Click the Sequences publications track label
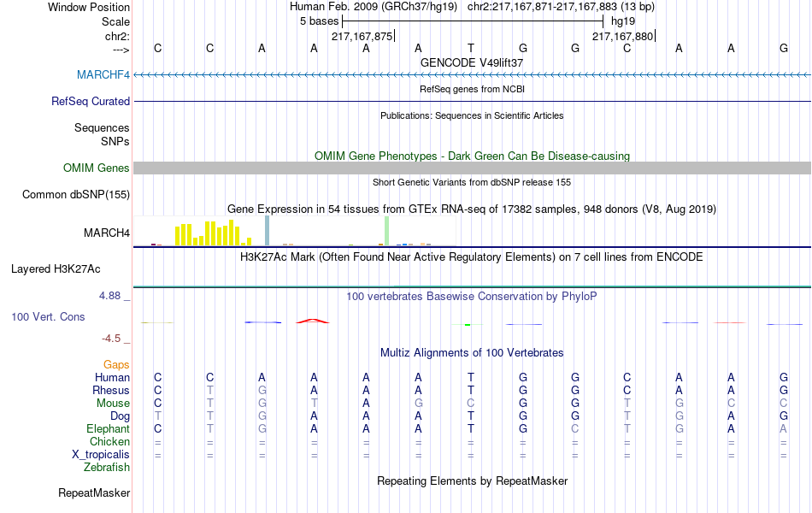Screen dimensions: 812x513 102,127
